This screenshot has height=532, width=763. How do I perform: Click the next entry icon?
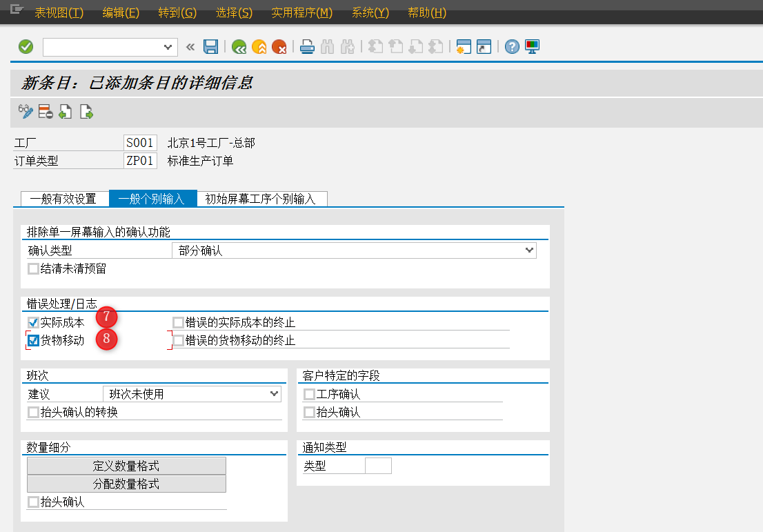tap(86, 112)
